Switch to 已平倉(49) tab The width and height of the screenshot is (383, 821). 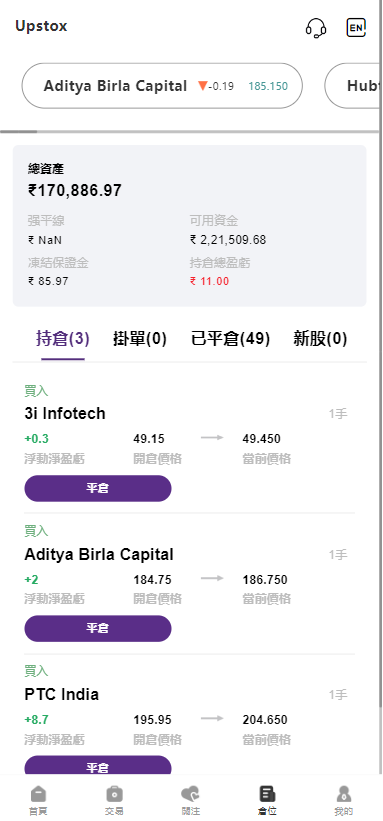coord(231,339)
